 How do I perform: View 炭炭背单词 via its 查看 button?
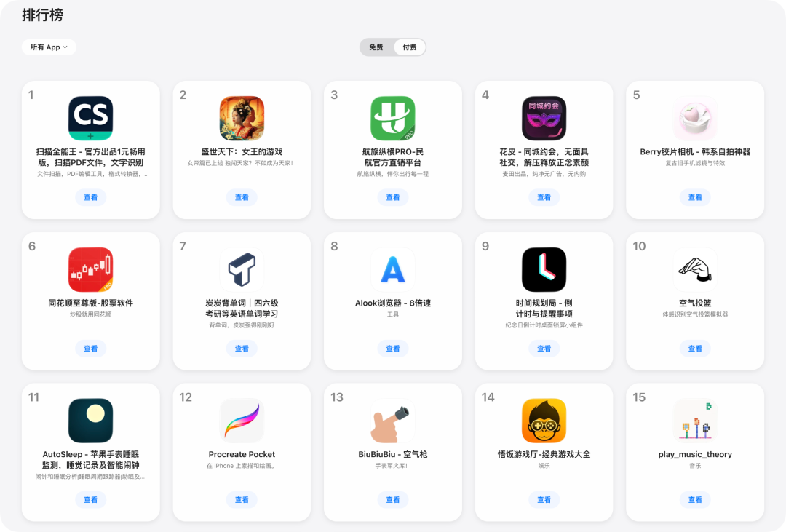coord(242,349)
